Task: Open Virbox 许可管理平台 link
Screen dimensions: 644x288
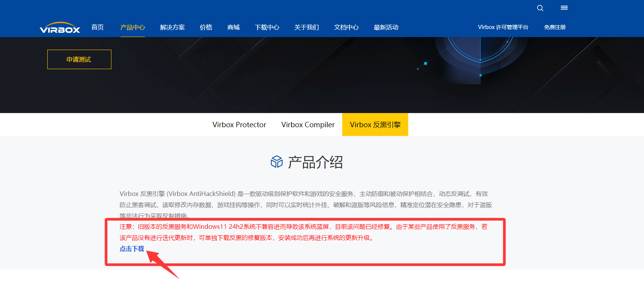Action: pos(503,27)
